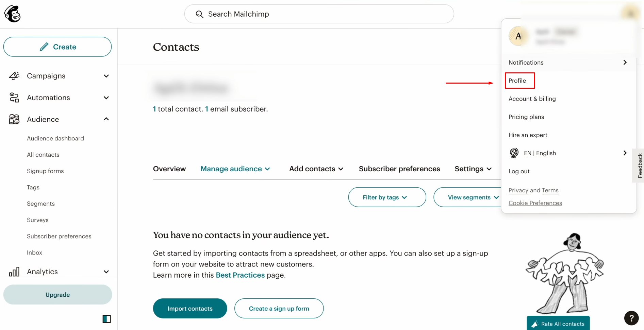The height and width of the screenshot is (330, 644).
Task: Click the search magnifier icon
Action: pyautogui.click(x=199, y=14)
